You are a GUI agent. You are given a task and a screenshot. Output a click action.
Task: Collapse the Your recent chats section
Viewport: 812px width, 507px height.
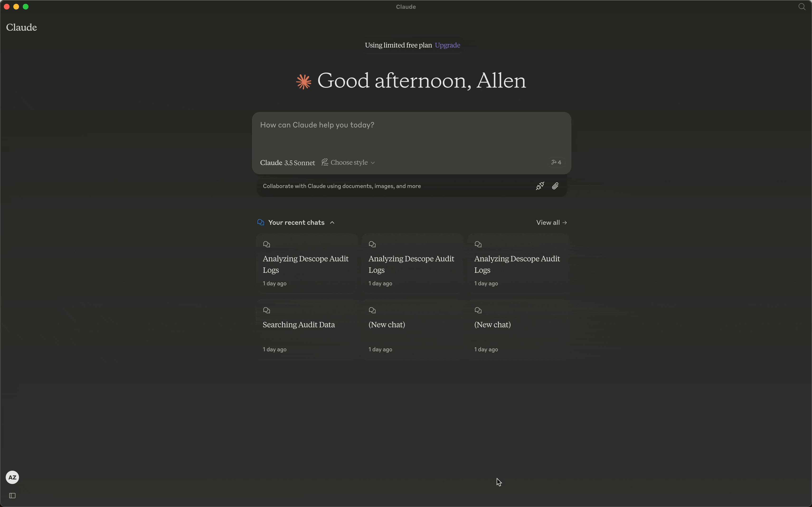click(x=332, y=223)
